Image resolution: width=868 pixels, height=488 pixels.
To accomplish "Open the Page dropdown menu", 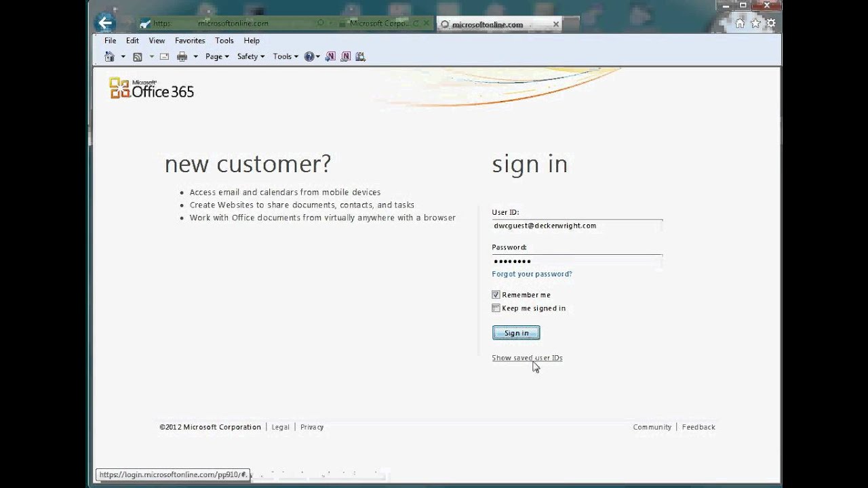I will coord(217,57).
